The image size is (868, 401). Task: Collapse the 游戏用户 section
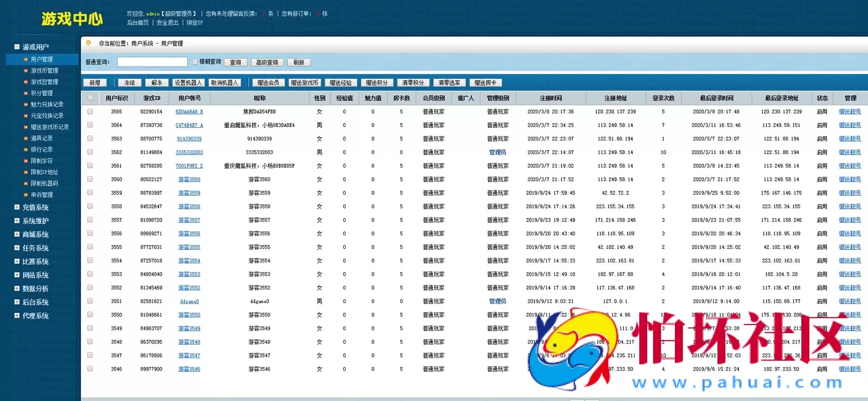coord(17,47)
